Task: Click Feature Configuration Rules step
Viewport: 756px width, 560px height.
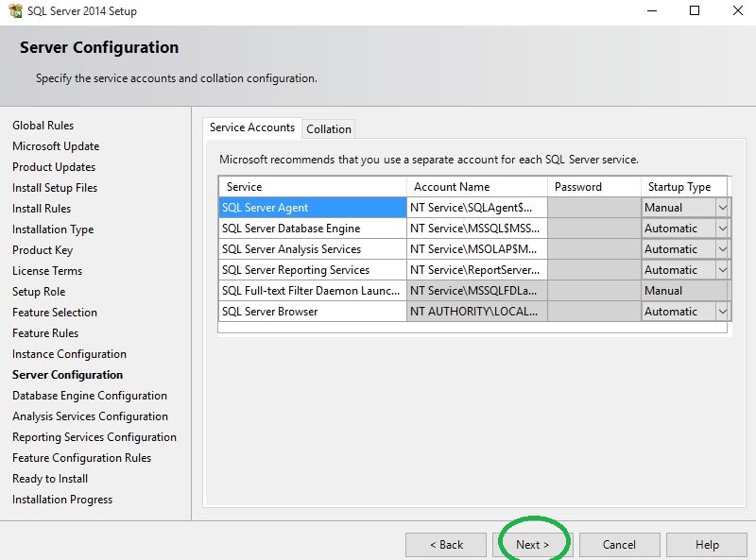Action: (x=82, y=458)
